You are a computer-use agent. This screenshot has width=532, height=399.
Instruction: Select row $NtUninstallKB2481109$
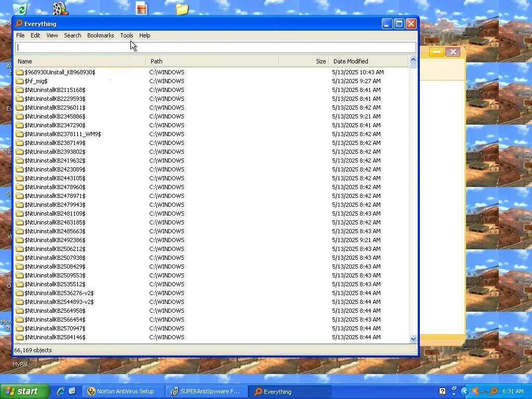click(212, 214)
